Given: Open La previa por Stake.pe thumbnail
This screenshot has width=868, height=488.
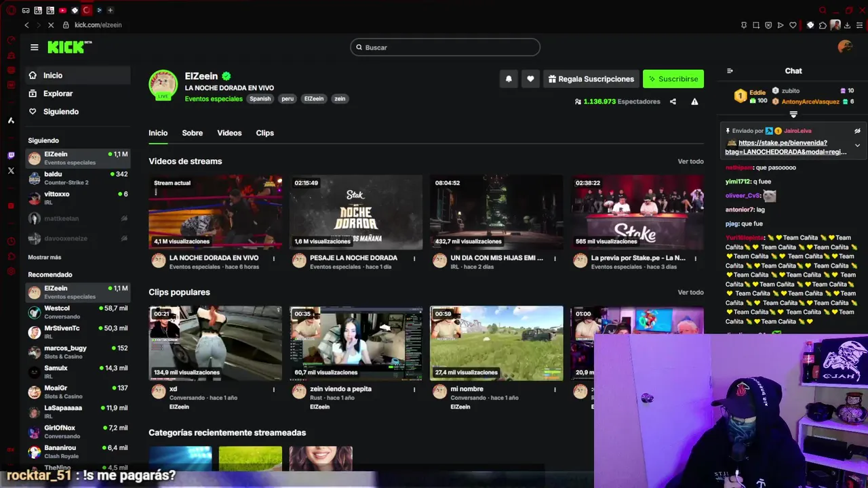Looking at the screenshot, I should tap(637, 212).
